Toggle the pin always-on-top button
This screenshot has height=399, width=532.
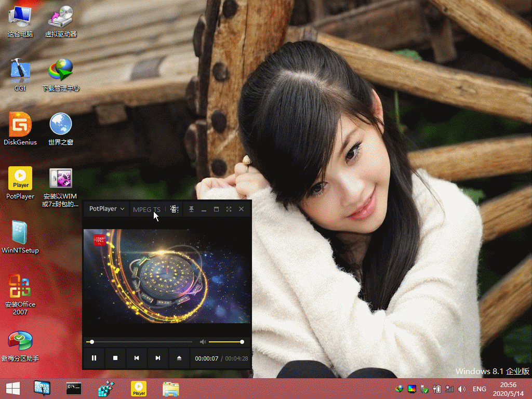point(191,209)
